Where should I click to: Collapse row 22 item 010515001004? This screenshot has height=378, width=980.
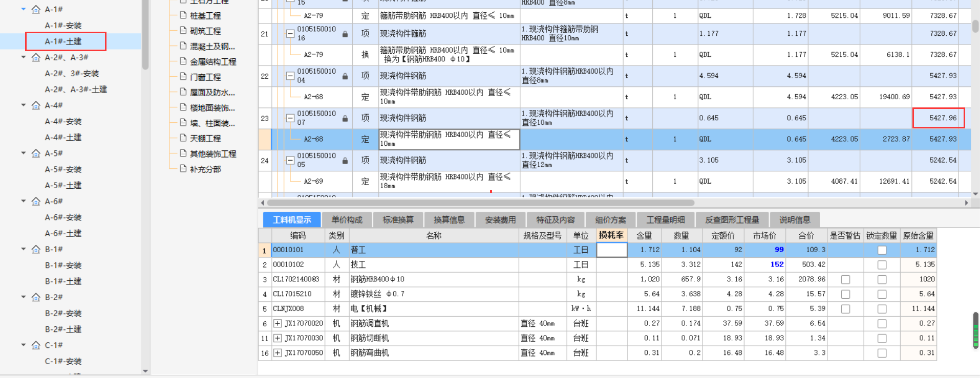click(x=290, y=76)
